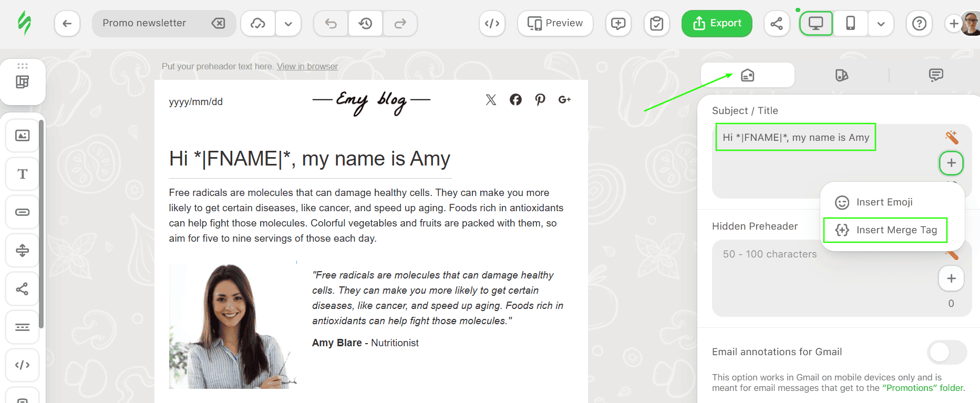
Task: Clear the Promo newsletter name field
Action: pos(218,23)
